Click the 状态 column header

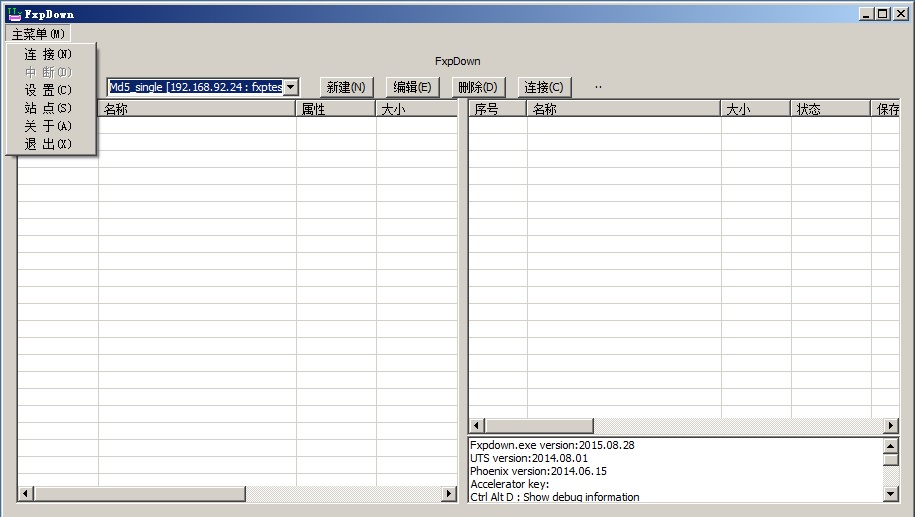831,109
